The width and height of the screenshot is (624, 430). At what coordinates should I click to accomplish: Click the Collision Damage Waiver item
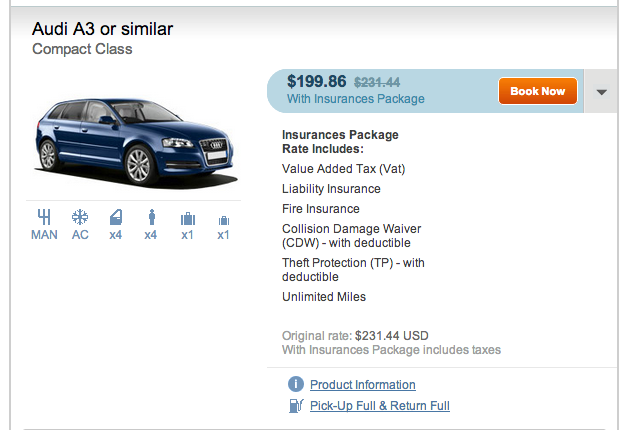[351, 235]
